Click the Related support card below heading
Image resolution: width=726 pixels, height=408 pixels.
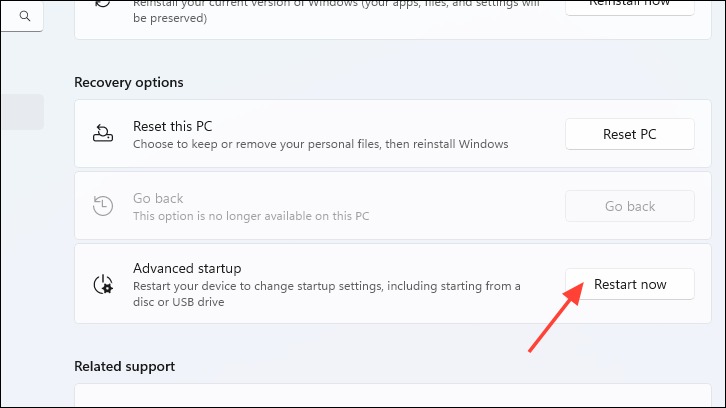coord(393,395)
